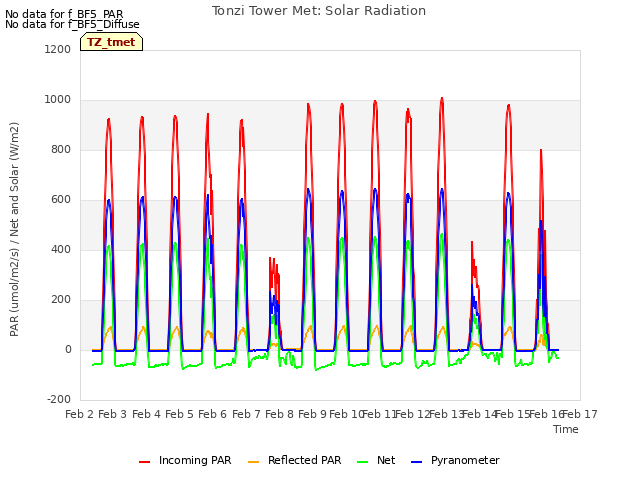Click the Feb 8 low Incoming PAR peak
The image size is (640, 480).
tap(273, 259)
